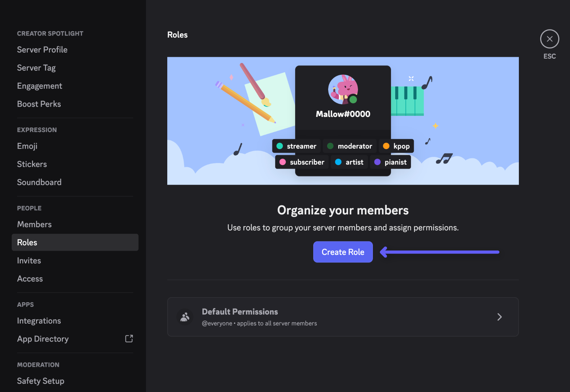Open the Soundboard section

(x=39, y=182)
